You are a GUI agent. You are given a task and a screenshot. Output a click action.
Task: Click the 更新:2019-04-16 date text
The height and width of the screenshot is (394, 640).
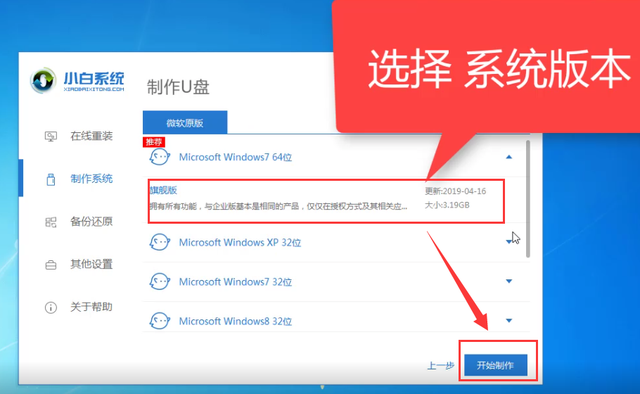click(x=456, y=191)
